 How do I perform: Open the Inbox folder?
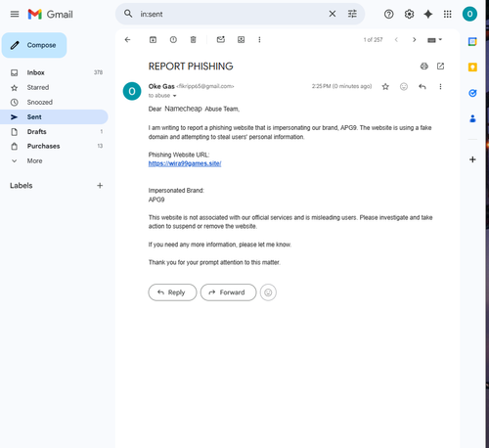(54, 72)
